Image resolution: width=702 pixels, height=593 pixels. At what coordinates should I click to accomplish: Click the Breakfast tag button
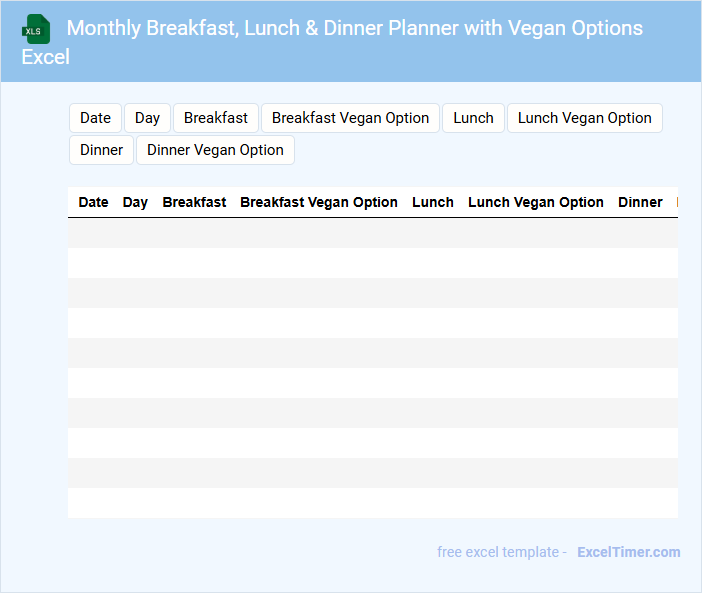pyautogui.click(x=216, y=118)
